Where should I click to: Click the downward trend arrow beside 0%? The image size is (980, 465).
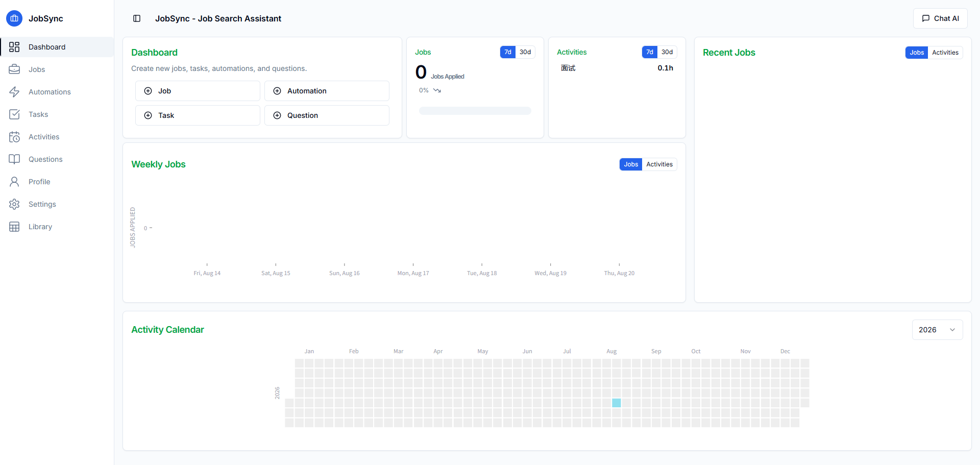pyautogui.click(x=437, y=90)
